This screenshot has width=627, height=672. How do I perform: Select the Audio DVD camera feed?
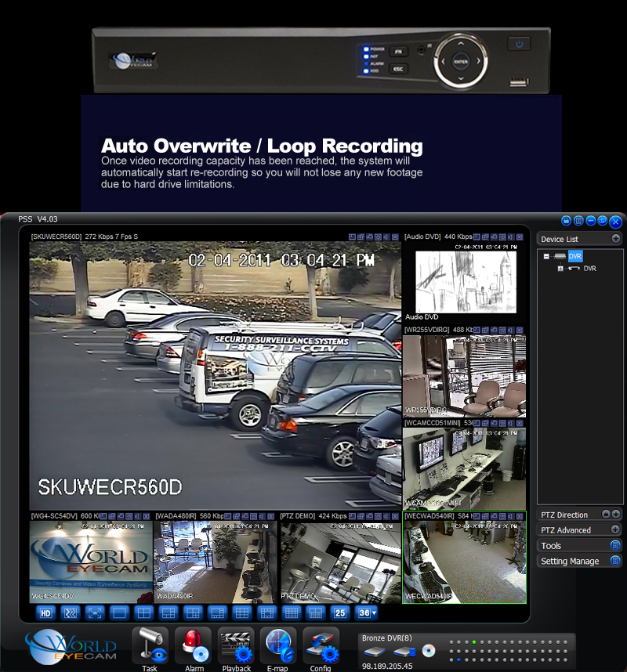[x=465, y=282]
